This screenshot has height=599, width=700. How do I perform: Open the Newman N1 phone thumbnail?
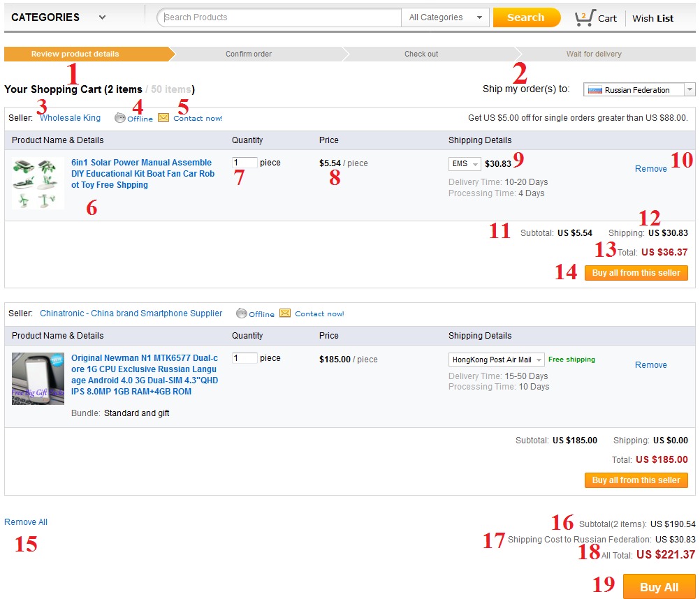[x=38, y=378]
